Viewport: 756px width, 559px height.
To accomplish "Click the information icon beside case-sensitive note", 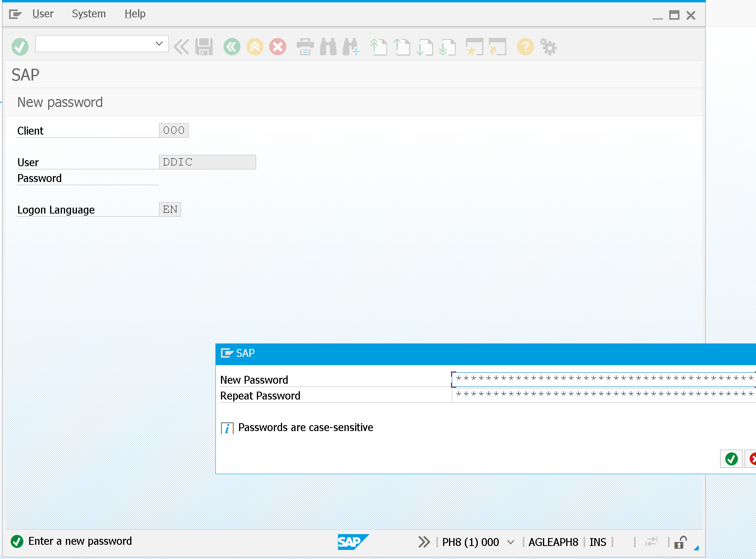I will (x=227, y=428).
